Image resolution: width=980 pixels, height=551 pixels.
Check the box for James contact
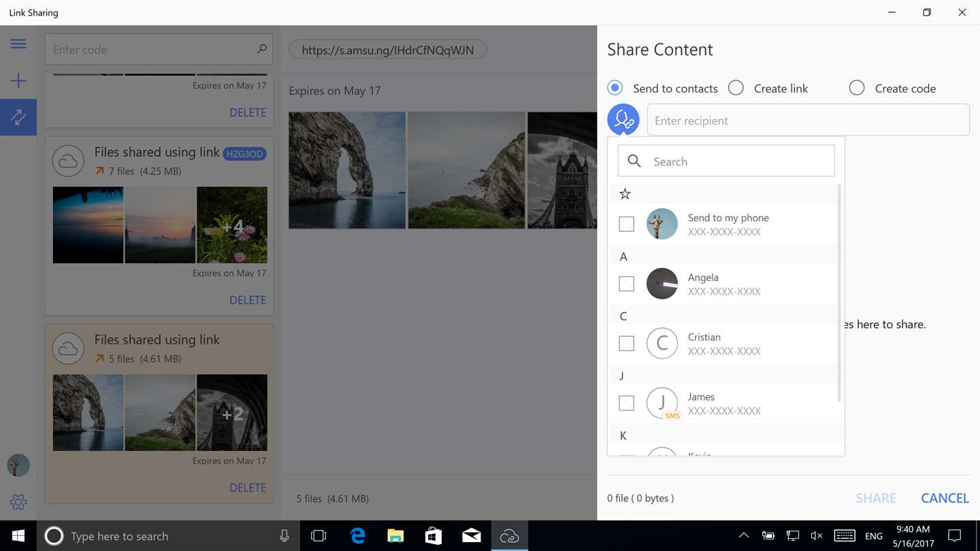coord(626,403)
